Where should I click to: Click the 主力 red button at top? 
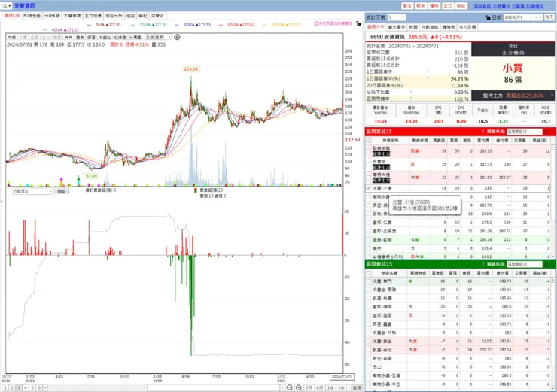[448, 6]
